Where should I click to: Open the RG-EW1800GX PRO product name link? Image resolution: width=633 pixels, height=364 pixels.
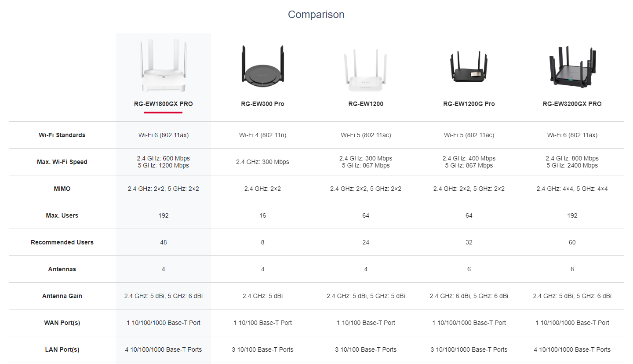pyautogui.click(x=164, y=104)
